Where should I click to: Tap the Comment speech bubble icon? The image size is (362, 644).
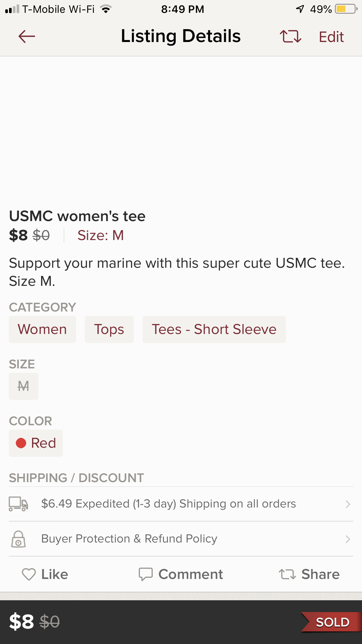coord(145,574)
